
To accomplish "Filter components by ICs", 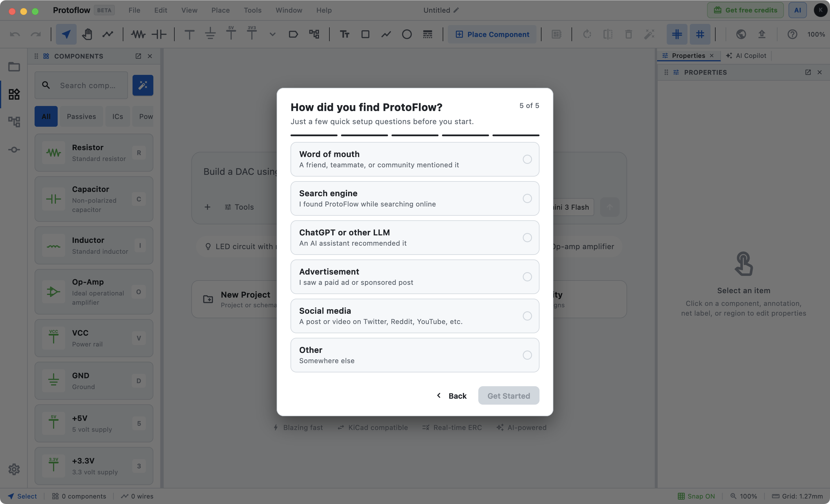I will pos(118,116).
